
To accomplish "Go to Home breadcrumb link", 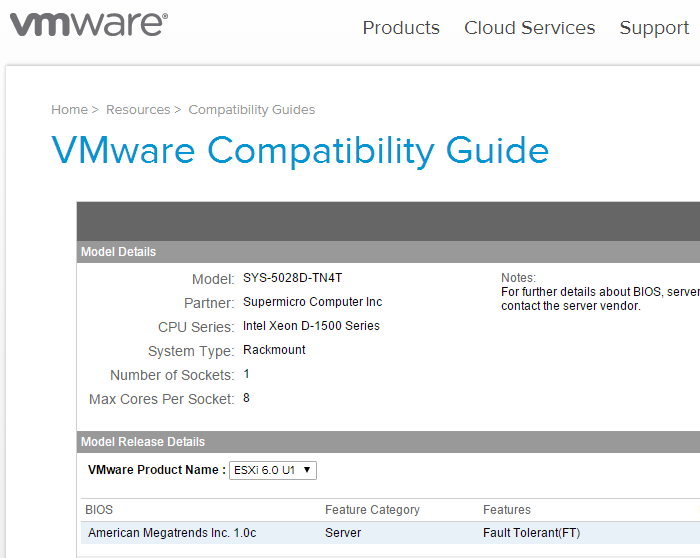I will point(69,109).
